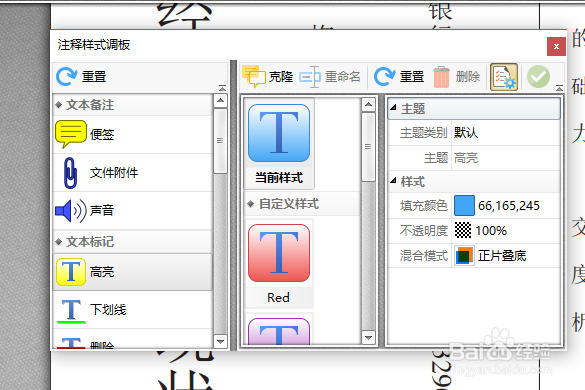Open the 主题类别 默认 value field
This screenshot has width=585, height=390.
[506, 133]
